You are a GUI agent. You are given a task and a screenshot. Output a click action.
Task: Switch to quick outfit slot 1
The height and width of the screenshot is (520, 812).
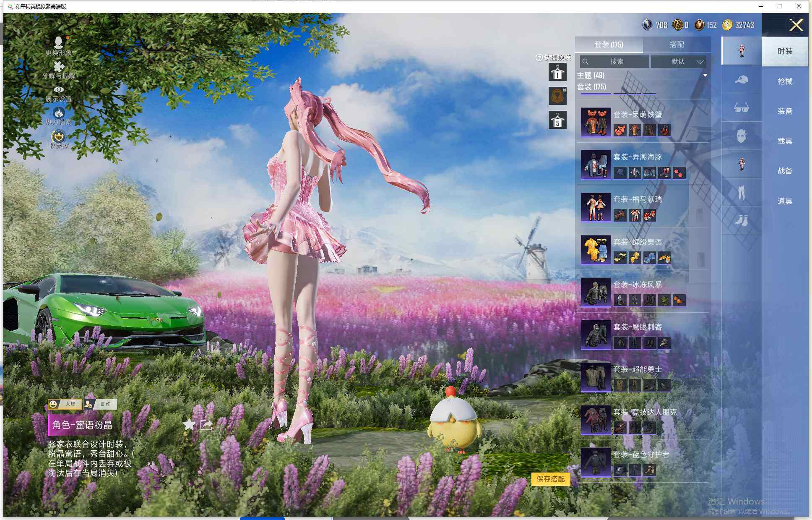click(x=557, y=73)
